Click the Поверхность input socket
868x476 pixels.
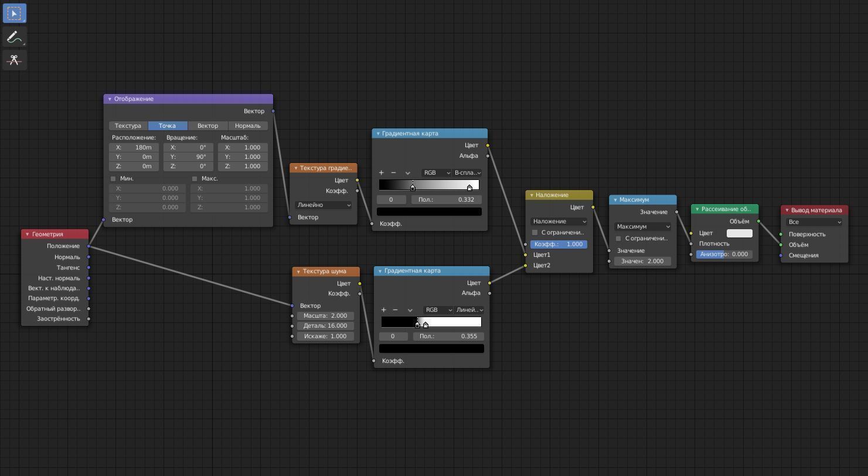pos(781,234)
